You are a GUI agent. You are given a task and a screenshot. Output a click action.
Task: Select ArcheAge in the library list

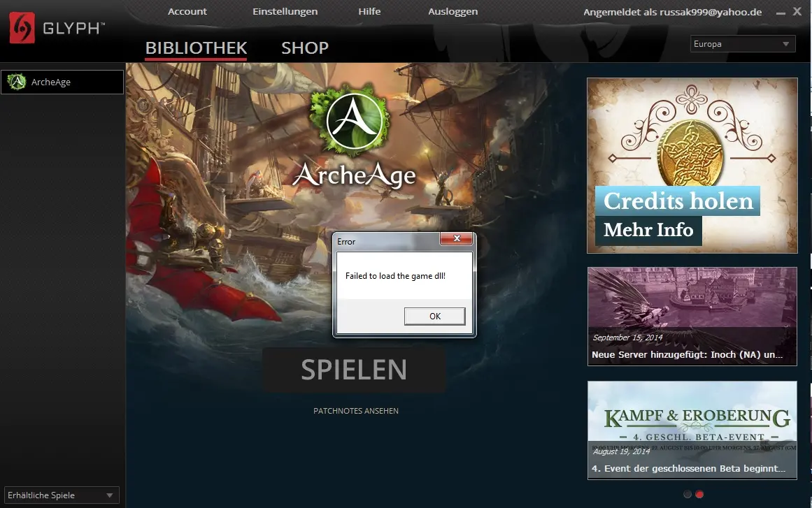pos(62,82)
